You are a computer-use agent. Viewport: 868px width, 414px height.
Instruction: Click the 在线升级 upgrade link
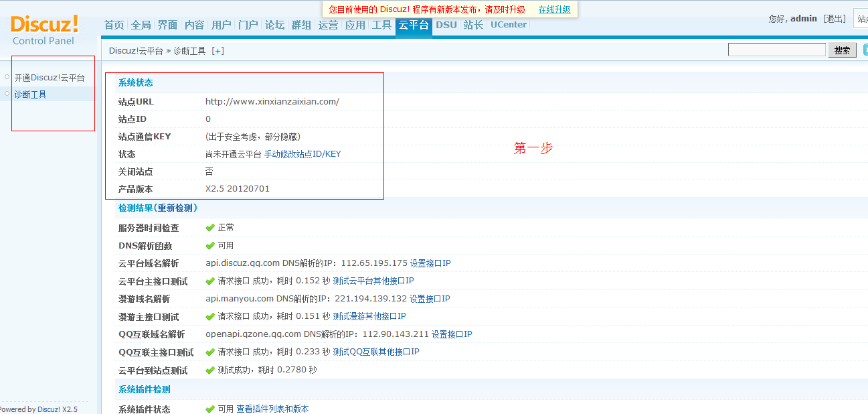tap(555, 9)
